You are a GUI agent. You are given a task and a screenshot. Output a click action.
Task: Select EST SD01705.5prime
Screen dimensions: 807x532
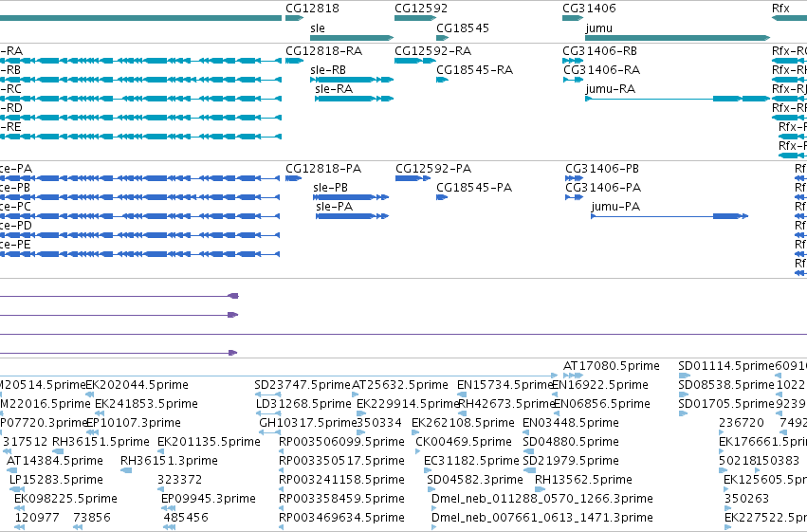click(x=726, y=404)
